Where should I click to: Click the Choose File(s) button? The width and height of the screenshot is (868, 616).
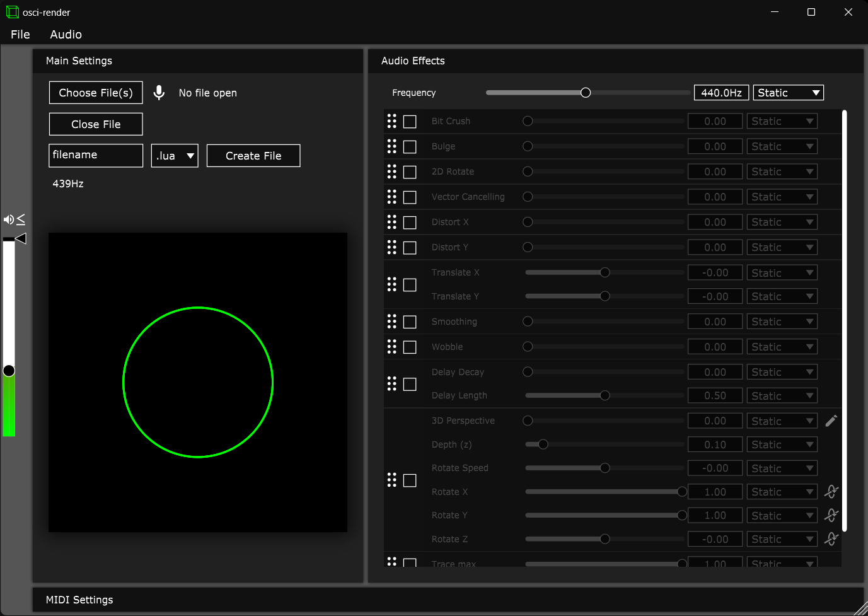(x=96, y=93)
